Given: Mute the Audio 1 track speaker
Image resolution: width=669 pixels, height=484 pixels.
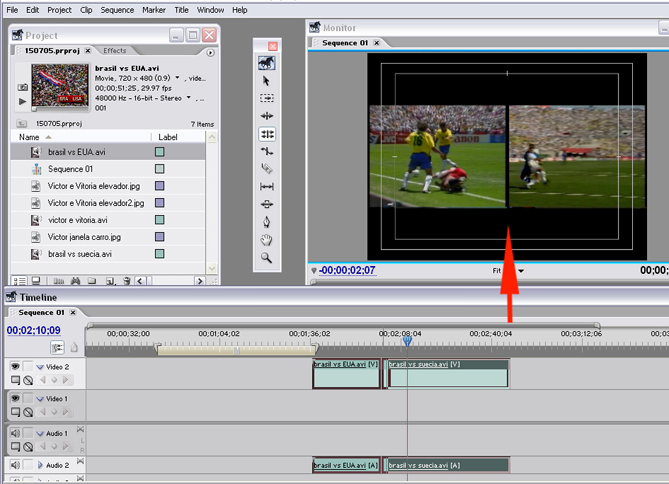Looking at the screenshot, I should pyautogui.click(x=15, y=434).
